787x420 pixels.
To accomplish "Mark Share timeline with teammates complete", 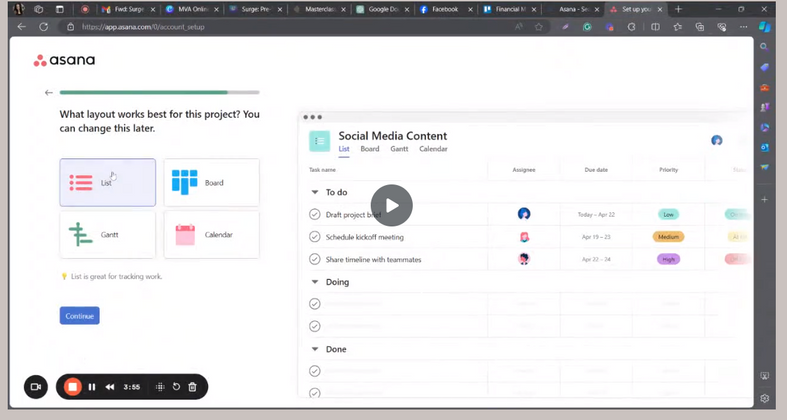I will (315, 259).
